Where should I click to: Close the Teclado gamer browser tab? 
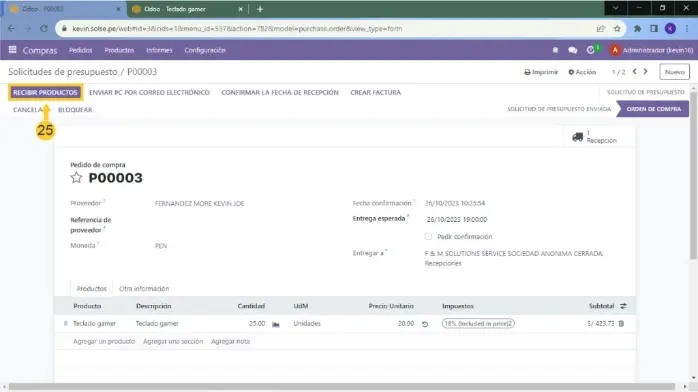point(240,9)
